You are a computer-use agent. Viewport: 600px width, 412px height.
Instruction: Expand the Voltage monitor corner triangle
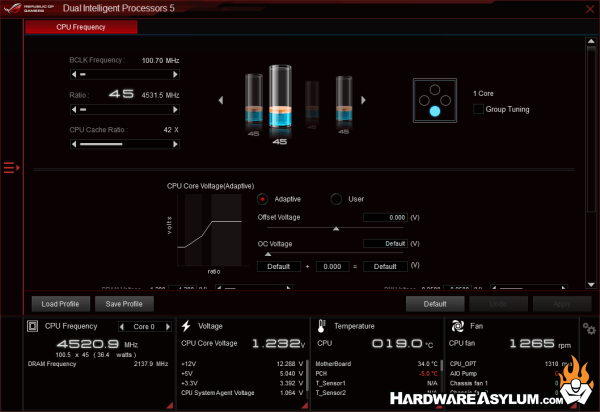pyautogui.click(x=305, y=405)
